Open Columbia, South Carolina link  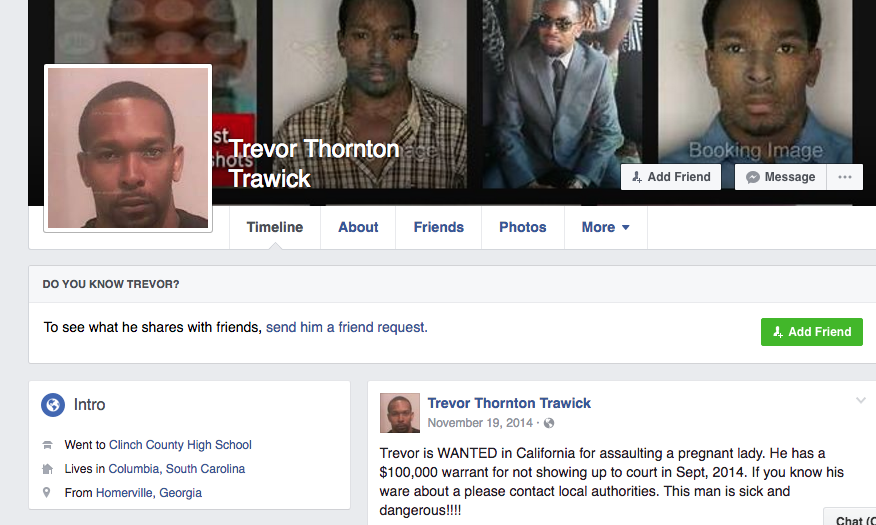(x=177, y=469)
